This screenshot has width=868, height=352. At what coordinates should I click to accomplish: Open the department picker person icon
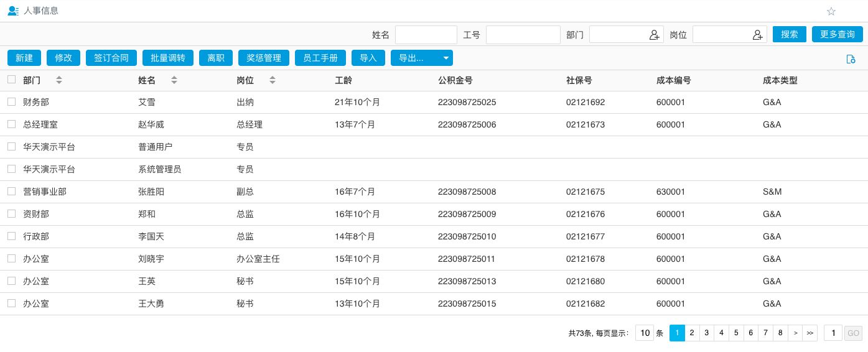point(654,35)
